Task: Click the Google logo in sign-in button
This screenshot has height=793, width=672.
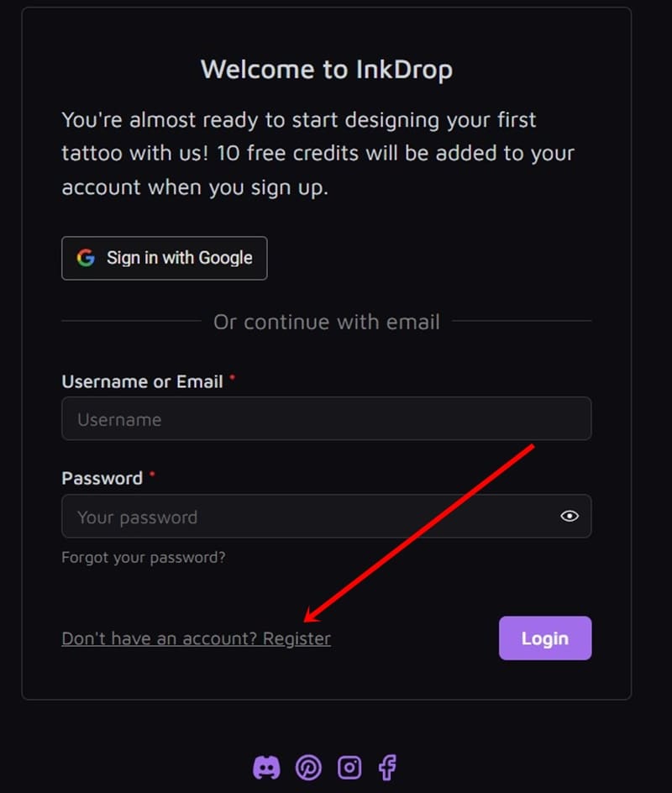Action: [86, 258]
